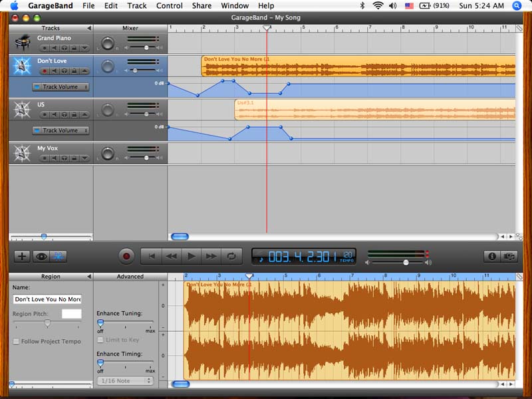Viewport: 532px width, 399px height.
Task: Click the My Vox track instrument icon
Action: click(22, 154)
